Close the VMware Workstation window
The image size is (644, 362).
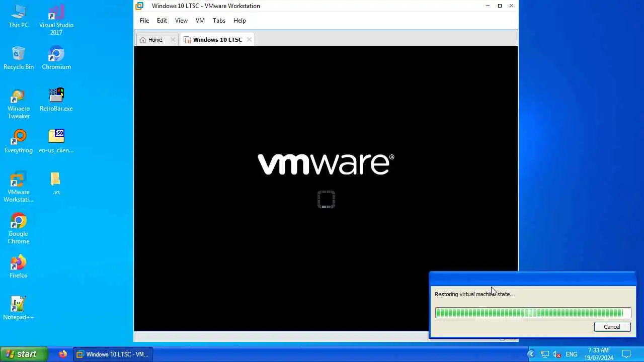click(x=511, y=6)
